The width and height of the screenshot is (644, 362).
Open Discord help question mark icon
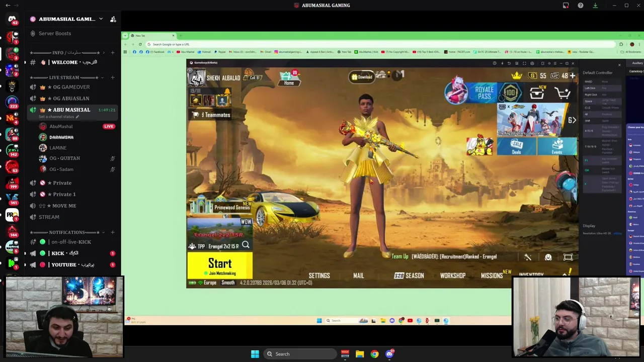pos(581,6)
